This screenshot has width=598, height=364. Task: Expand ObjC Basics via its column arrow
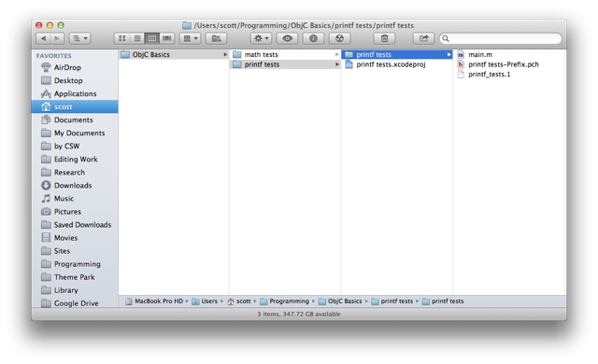coord(225,54)
